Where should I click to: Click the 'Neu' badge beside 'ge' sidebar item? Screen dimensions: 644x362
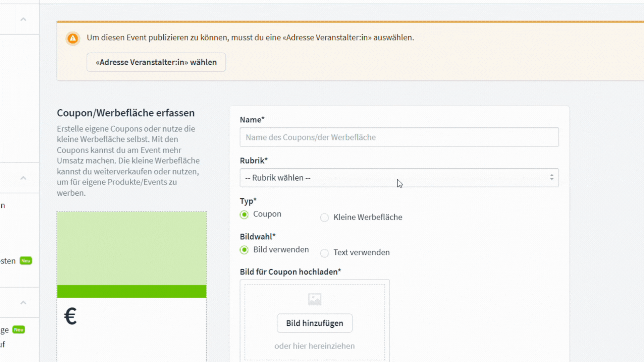19,330
